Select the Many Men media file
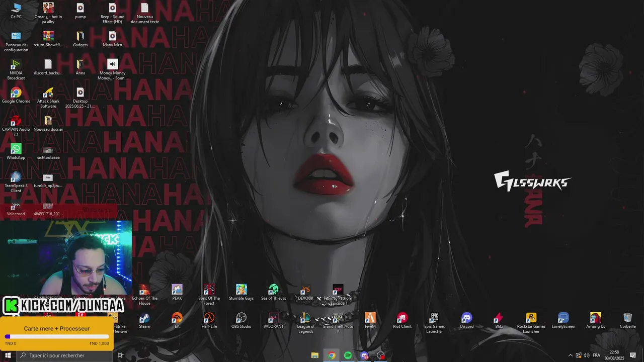644x362 pixels. 112,39
